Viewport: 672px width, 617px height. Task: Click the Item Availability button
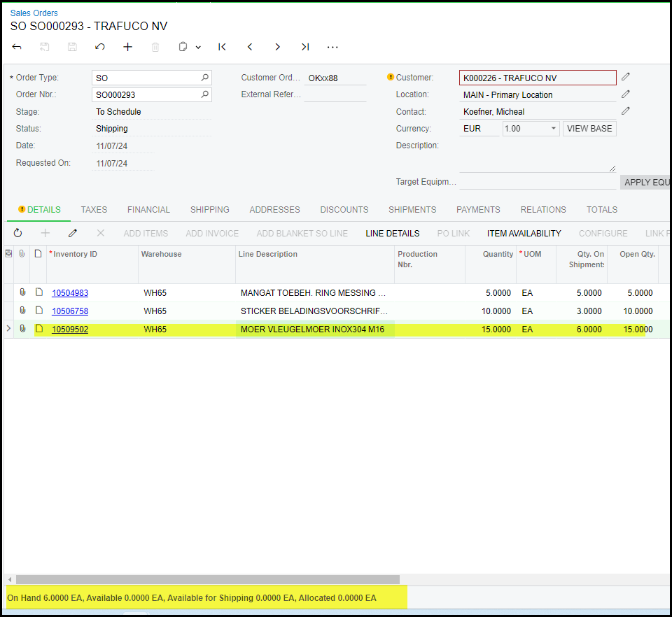[x=524, y=233]
